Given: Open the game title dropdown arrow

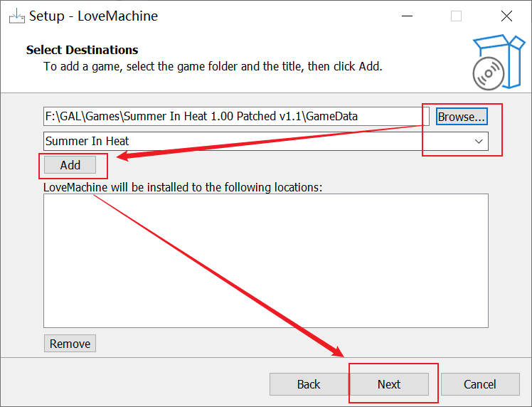Looking at the screenshot, I should [479, 141].
